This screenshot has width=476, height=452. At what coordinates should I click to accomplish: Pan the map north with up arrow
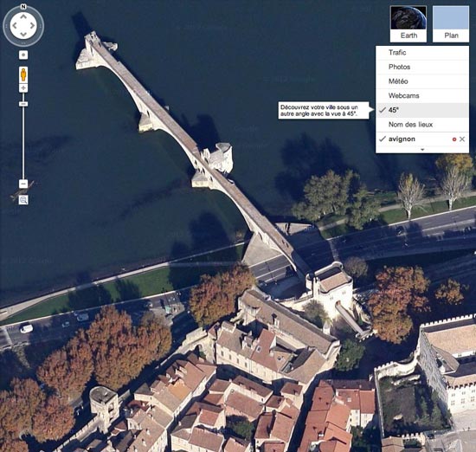tap(23, 16)
